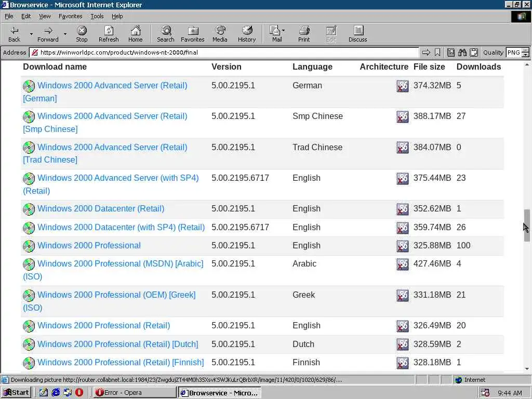Click disc icon beside Windows 2000 Professional

pyautogui.click(x=29, y=246)
